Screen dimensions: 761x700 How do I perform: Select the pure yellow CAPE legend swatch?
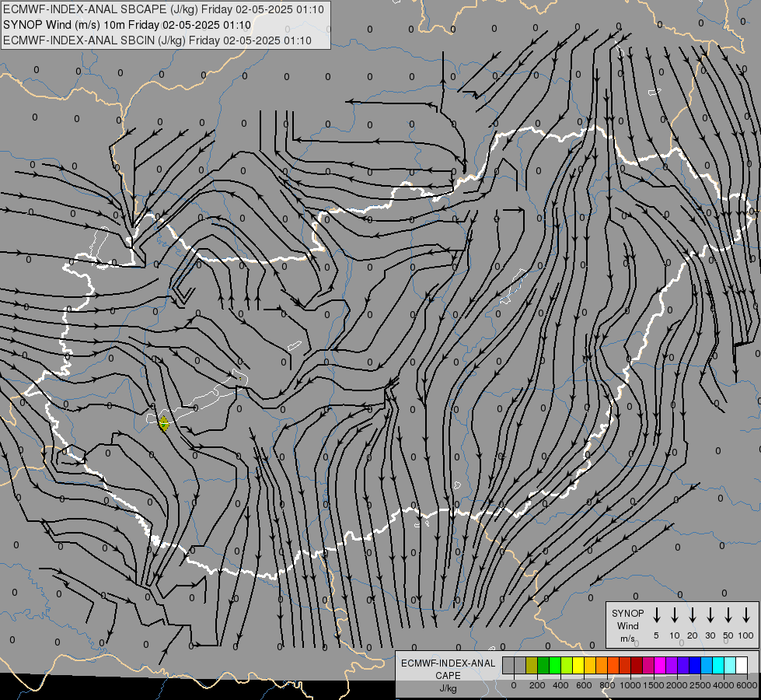pos(578,665)
